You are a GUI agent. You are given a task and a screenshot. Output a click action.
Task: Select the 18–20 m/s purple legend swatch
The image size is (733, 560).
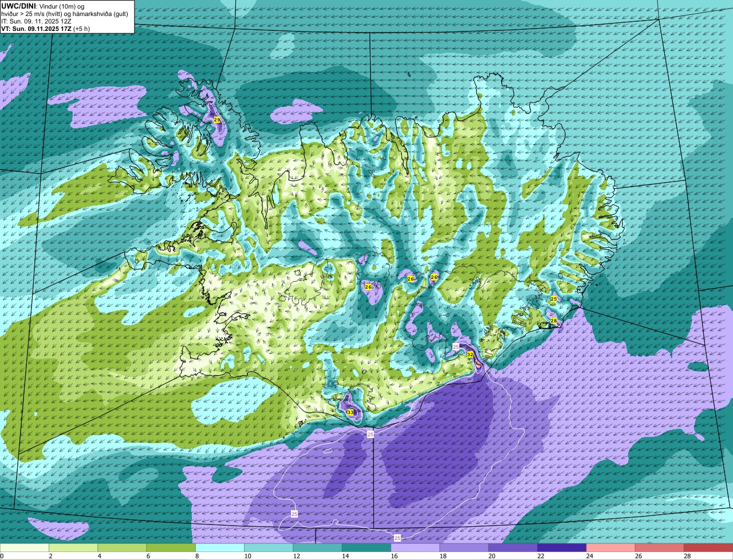[464, 548]
